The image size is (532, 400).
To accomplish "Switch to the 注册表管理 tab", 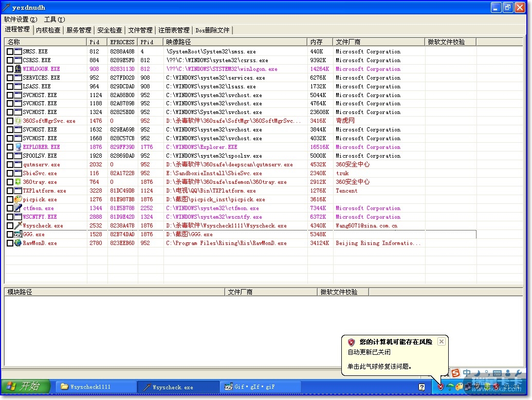I will [174, 30].
